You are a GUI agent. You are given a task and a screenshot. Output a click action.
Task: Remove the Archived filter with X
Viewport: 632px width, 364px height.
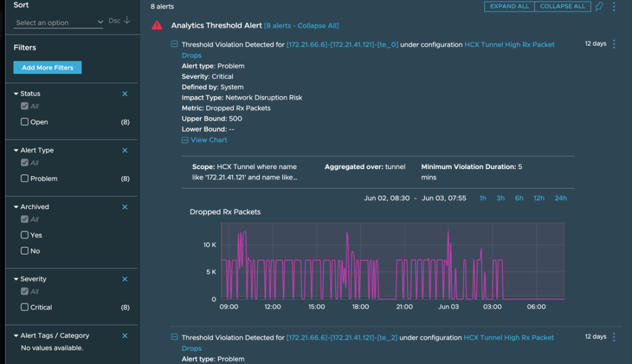(x=125, y=207)
